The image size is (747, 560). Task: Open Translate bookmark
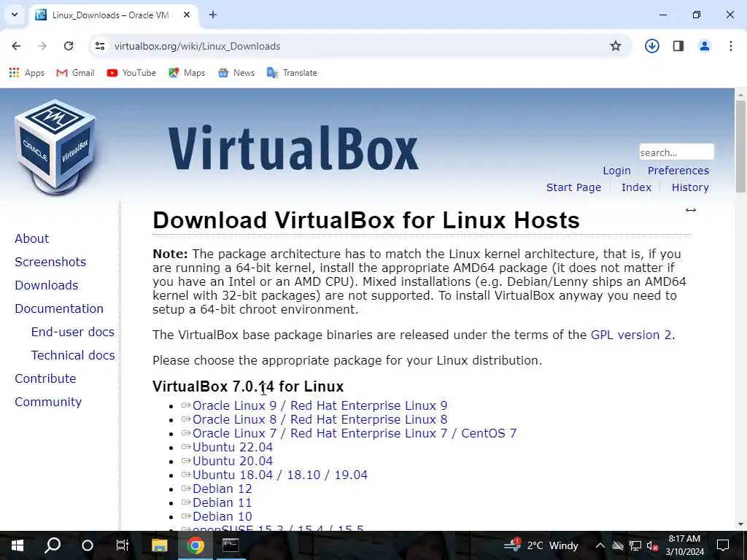tap(292, 73)
